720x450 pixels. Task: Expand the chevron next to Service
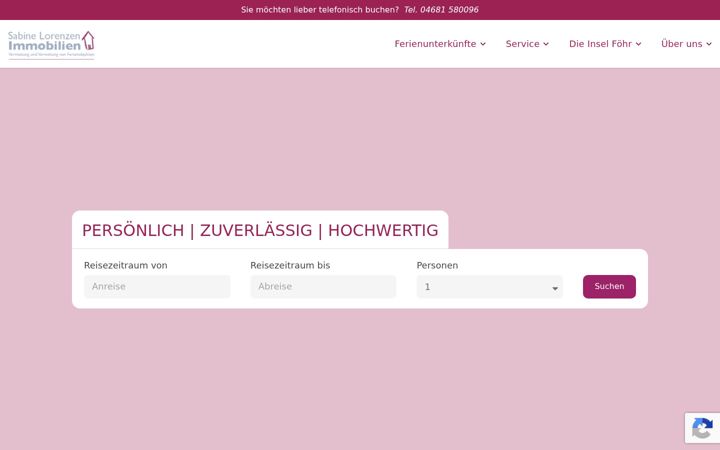[x=546, y=44]
